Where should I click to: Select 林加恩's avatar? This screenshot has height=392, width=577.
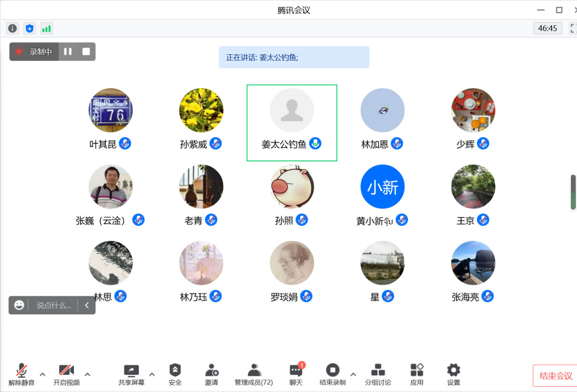383,110
